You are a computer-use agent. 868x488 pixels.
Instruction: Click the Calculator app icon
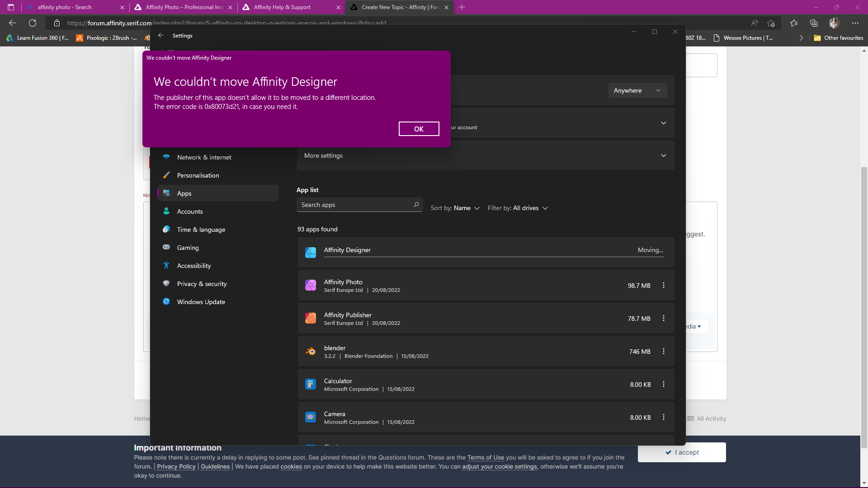[311, 385]
